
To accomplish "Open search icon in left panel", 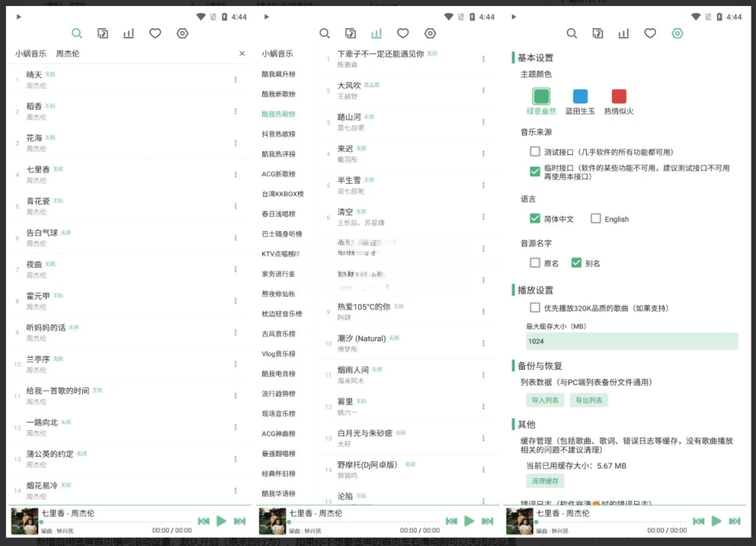I will [x=77, y=33].
